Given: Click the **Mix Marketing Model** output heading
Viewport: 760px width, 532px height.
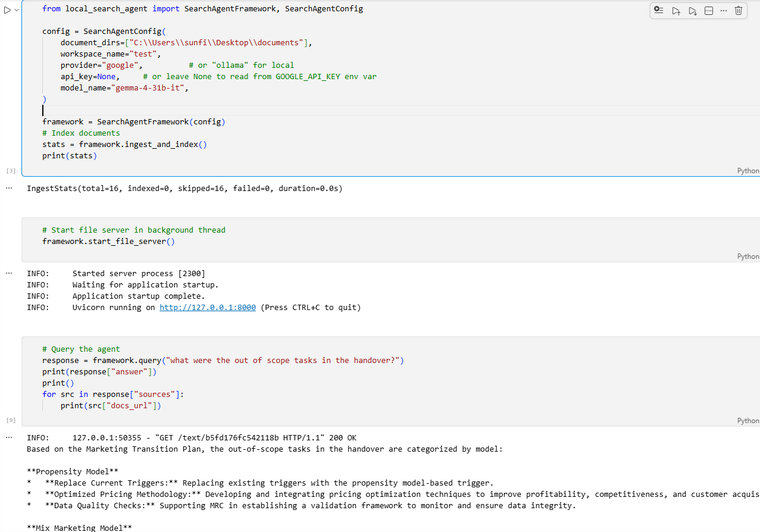Looking at the screenshot, I should click(79, 528).
